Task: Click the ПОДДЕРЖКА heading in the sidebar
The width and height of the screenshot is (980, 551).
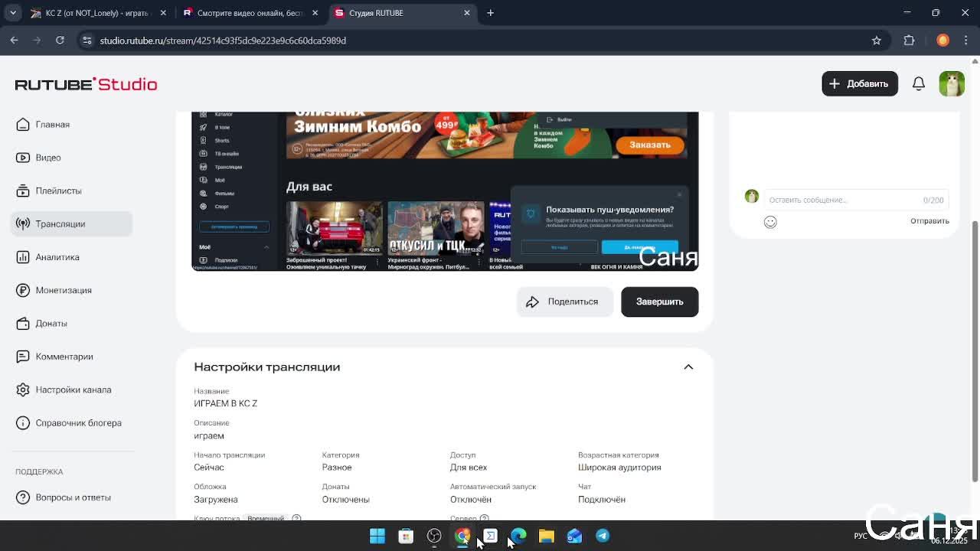Action: coord(39,471)
